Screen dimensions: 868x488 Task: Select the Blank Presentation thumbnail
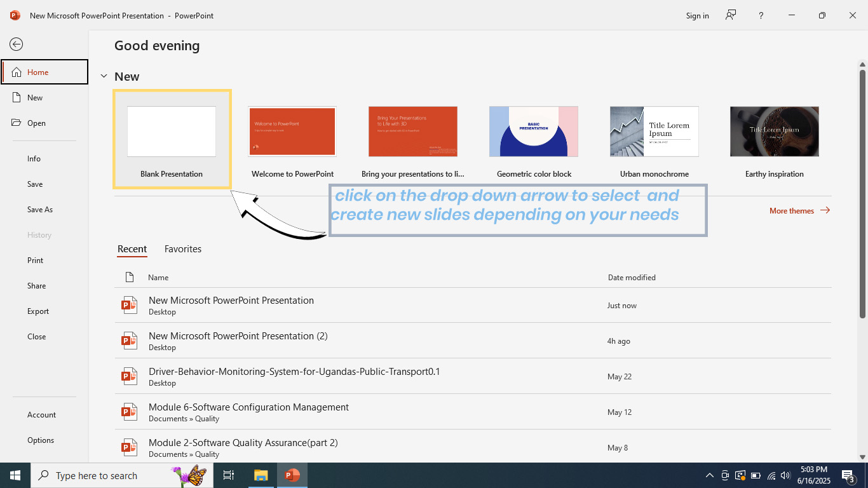(172, 132)
